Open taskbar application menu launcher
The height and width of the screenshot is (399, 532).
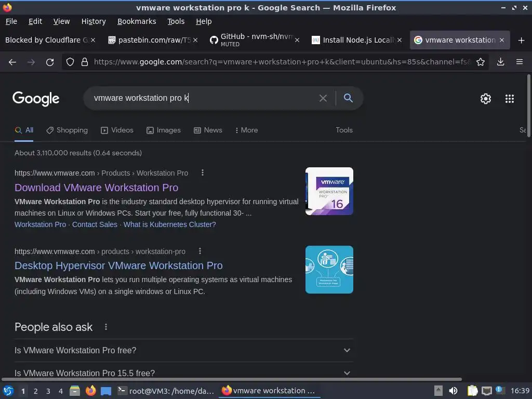click(x=8, y=391)
